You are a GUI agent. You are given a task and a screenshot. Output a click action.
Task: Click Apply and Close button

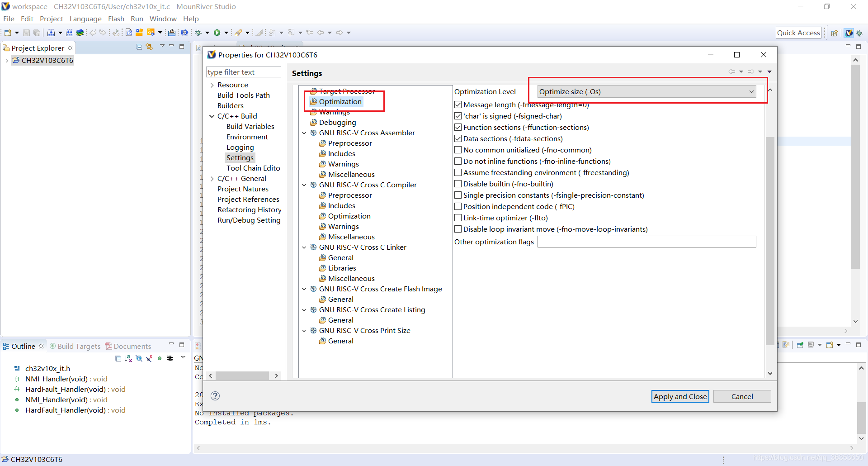point(680,396)
